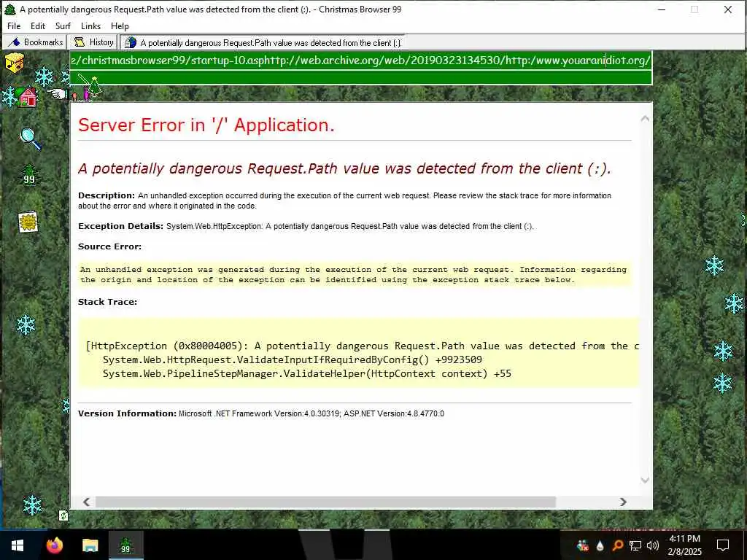Click the orange magnifier tray icon

(x=617, y=545)
